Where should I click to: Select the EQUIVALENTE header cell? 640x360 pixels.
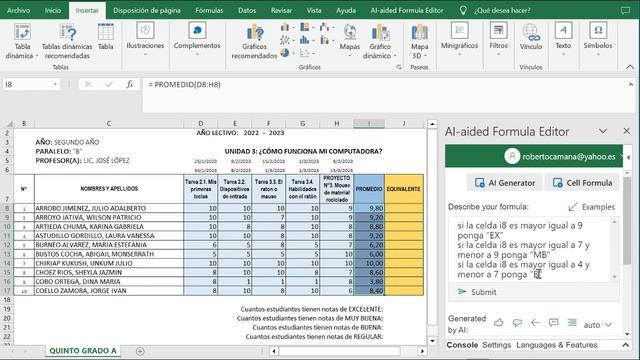(404, 189)
